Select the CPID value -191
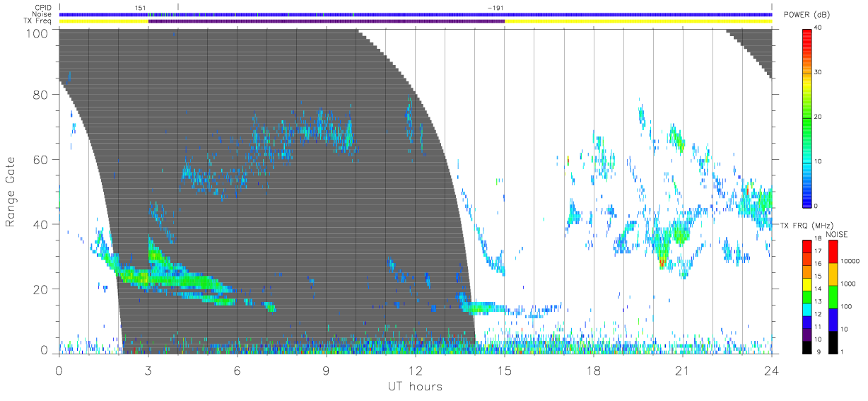The height and width of the screenshot is (401, 868). pos(496,8)
